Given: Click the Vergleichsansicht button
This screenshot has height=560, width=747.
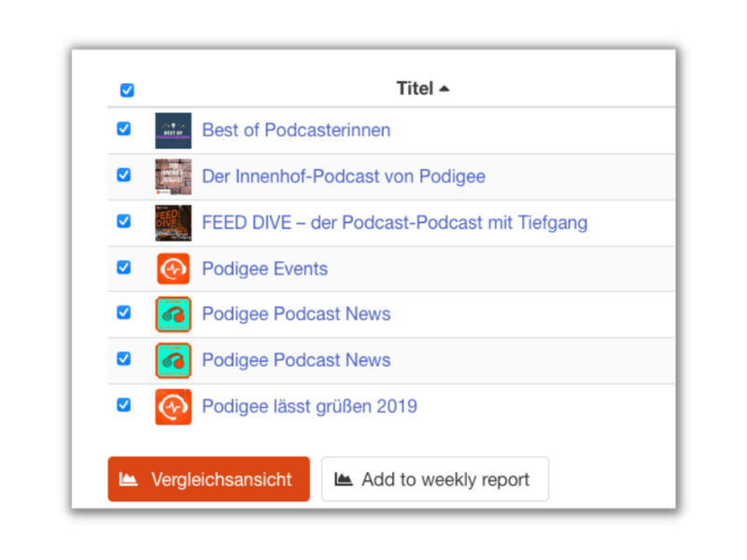Looking at the screenshot, I should click(208, 479).
